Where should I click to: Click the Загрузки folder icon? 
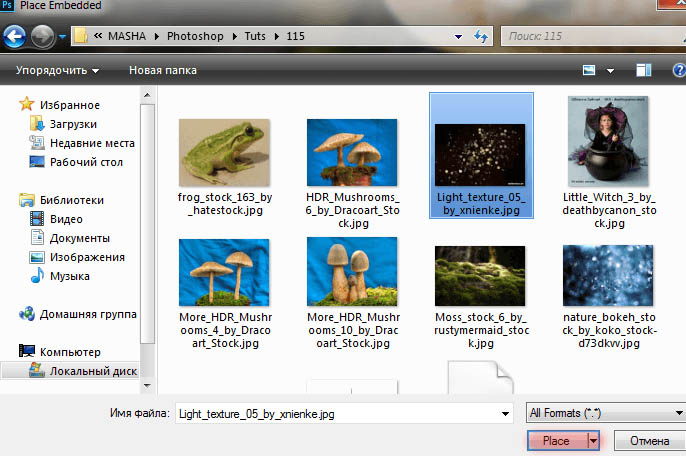pos(37,123)
